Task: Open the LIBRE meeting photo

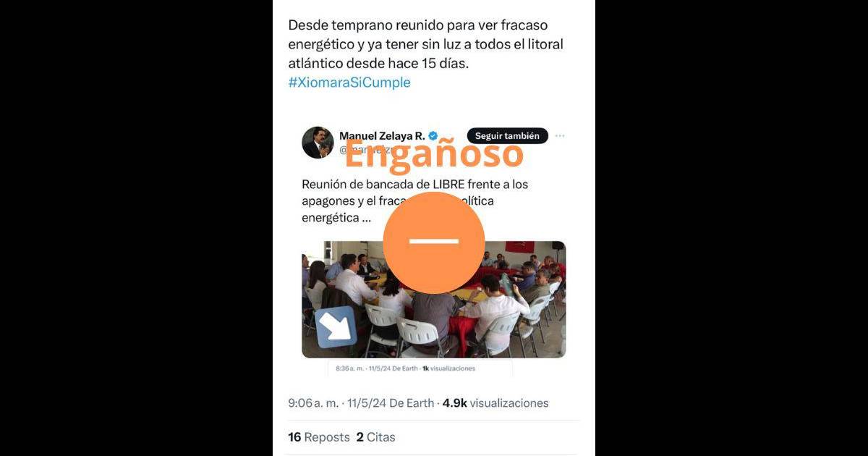Action: (x=434, y=299)
